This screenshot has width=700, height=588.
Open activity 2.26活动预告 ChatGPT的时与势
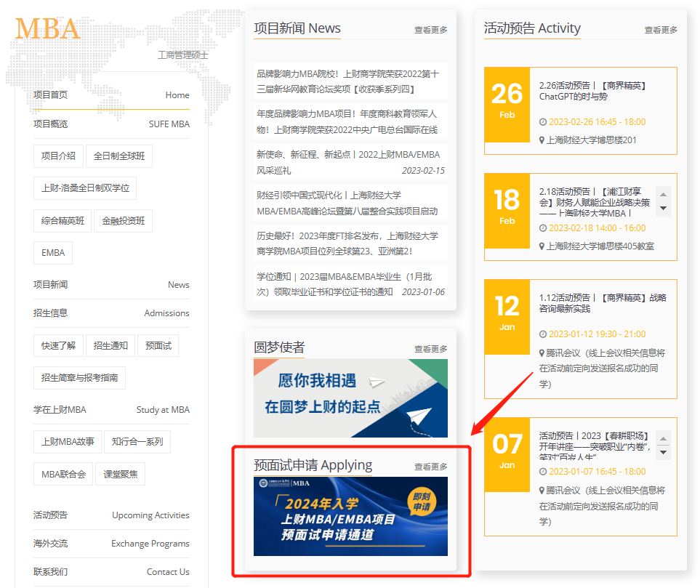point(592,91)
